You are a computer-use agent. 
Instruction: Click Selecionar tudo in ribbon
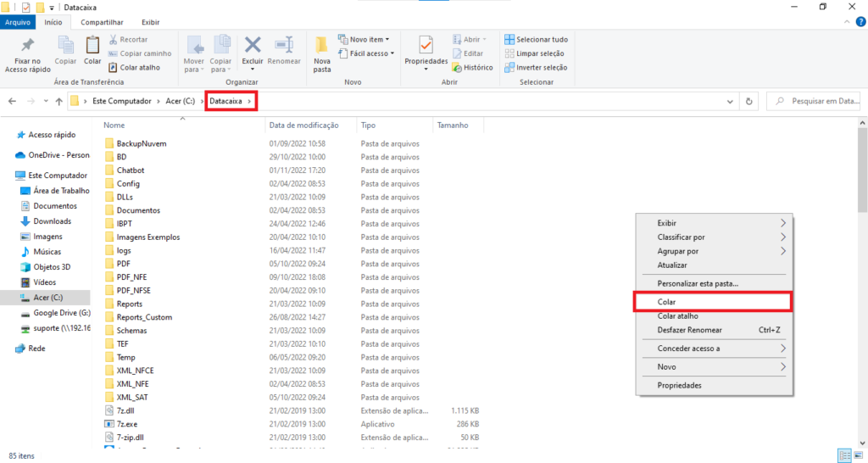(536, 39)
